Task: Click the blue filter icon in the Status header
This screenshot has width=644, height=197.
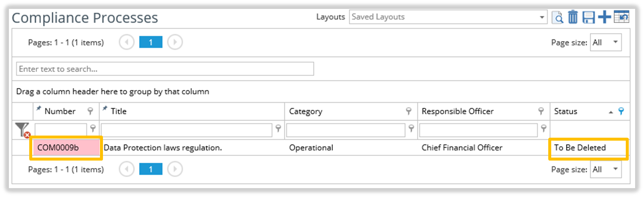Action: point(621,111)
